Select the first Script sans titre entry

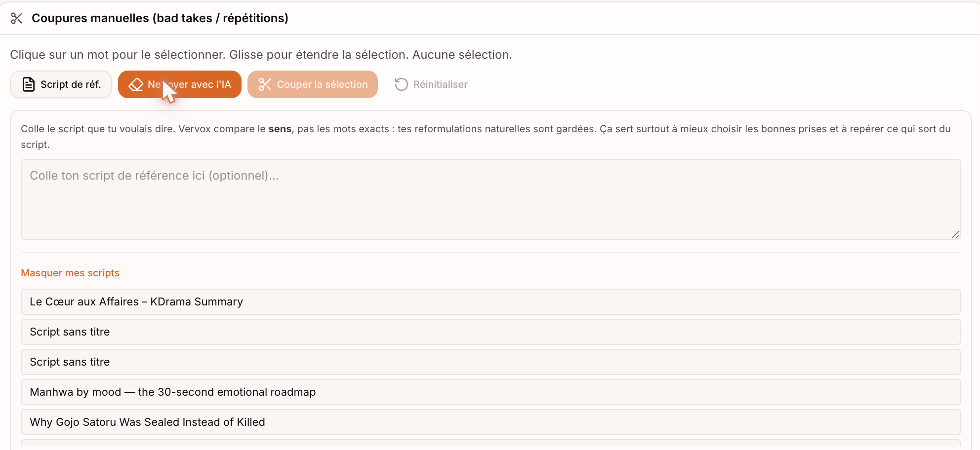click(x=490, y=332)
